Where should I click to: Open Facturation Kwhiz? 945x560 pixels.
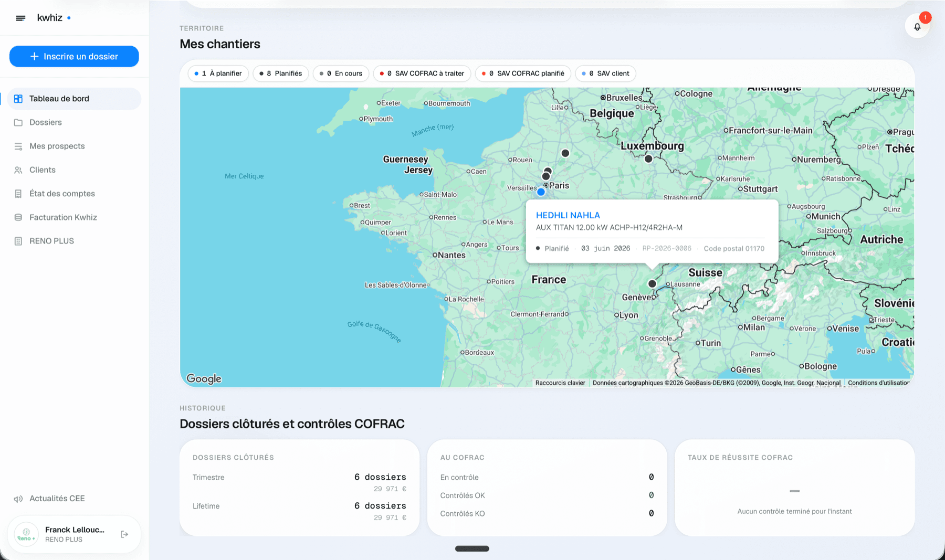(74, 217)
